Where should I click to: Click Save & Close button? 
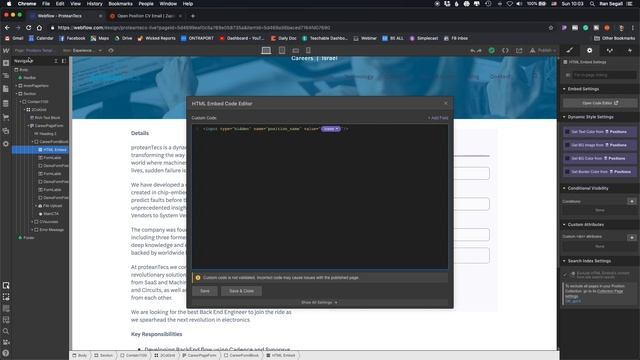[x=241, y=291]
